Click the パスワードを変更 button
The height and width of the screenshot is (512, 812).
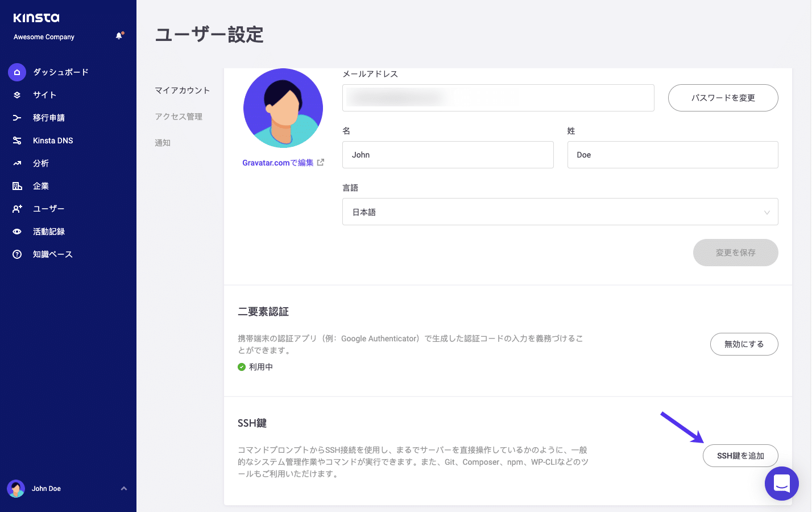pyautogui.click(x=723, y=97)
